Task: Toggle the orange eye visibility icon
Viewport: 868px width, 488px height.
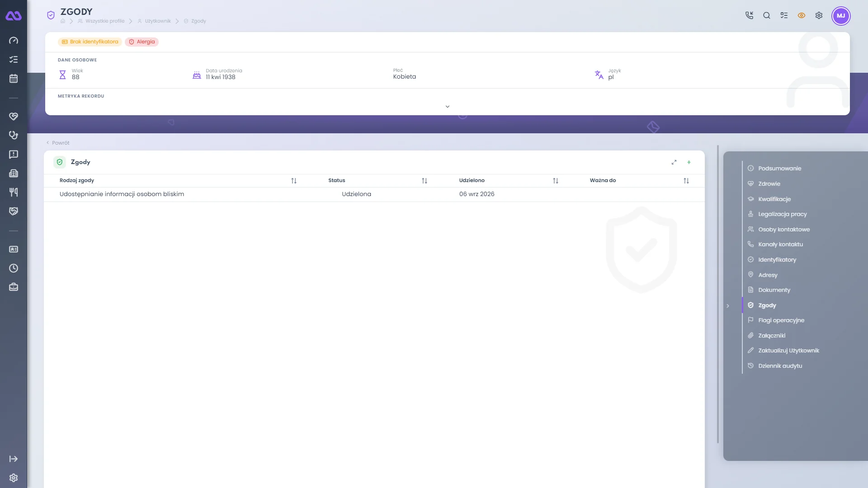Action: [x=802, y=15]
